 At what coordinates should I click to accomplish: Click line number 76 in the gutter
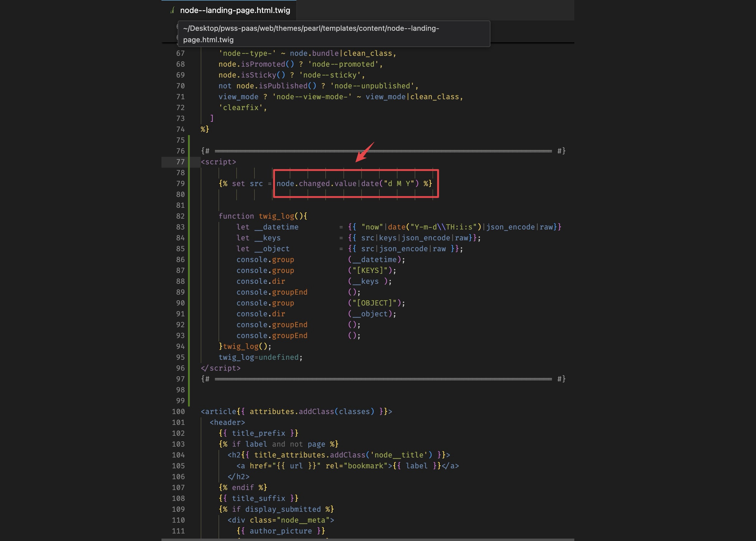click(180, 151)
